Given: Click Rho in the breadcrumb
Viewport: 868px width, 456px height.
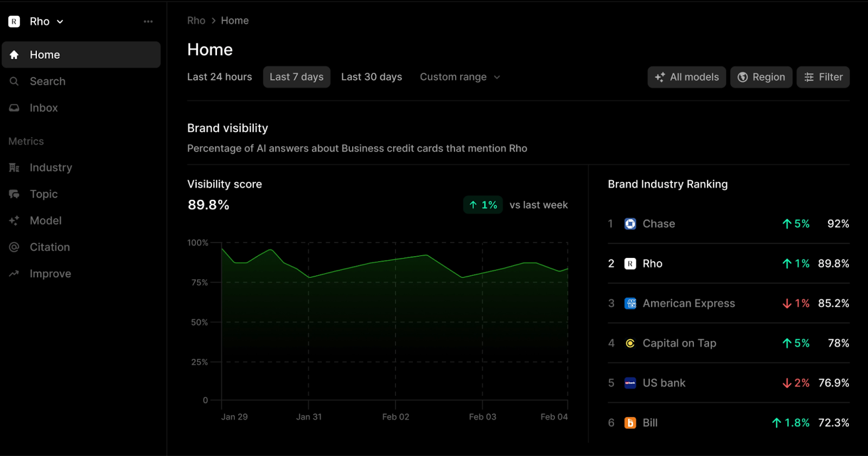Looking at the screenshot, I should click(196, 21).
